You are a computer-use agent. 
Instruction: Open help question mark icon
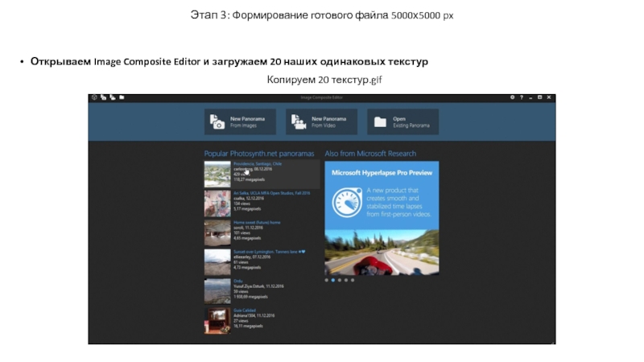click(x=522, y=97)
